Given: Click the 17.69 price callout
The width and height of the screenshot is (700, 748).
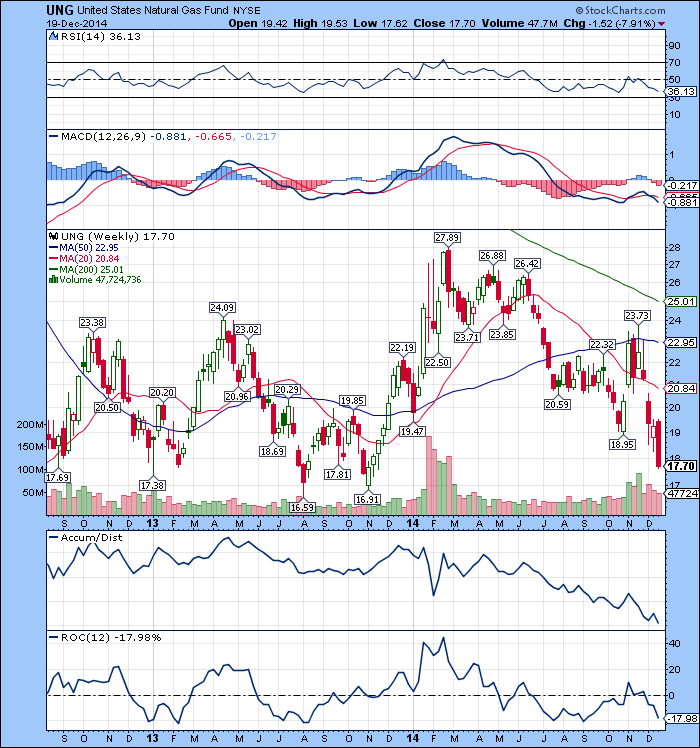Looking at the screenshot, I should point(58,478).
